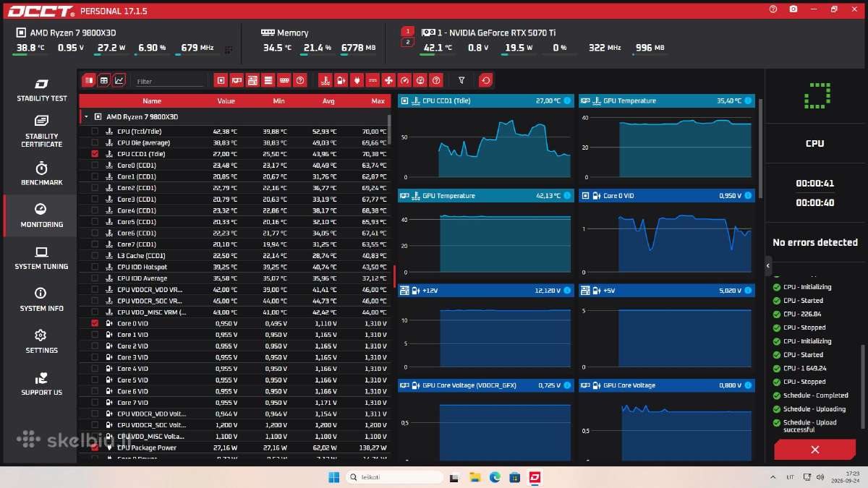Toggle the memory module filter icon

(284, 80)
